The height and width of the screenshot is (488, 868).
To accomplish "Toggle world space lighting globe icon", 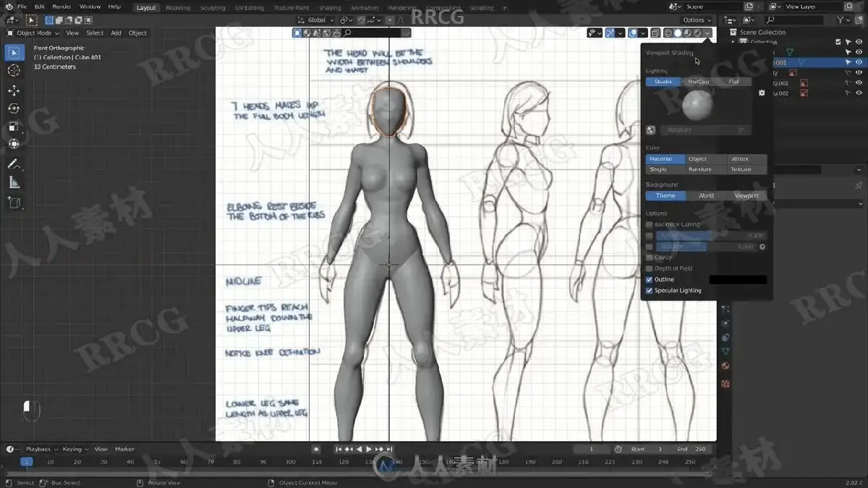I will (651, 130).
